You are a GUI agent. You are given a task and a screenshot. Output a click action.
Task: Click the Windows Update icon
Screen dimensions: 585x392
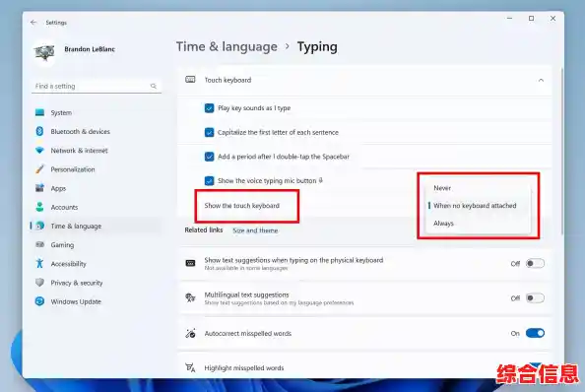point(39,301)
